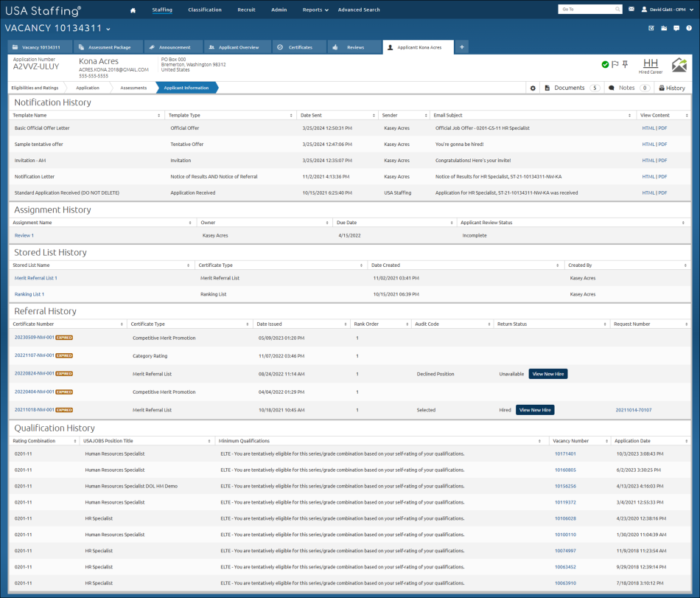
Task: View HTML of Basic Official Offer Letter
Action: [648, 128]
